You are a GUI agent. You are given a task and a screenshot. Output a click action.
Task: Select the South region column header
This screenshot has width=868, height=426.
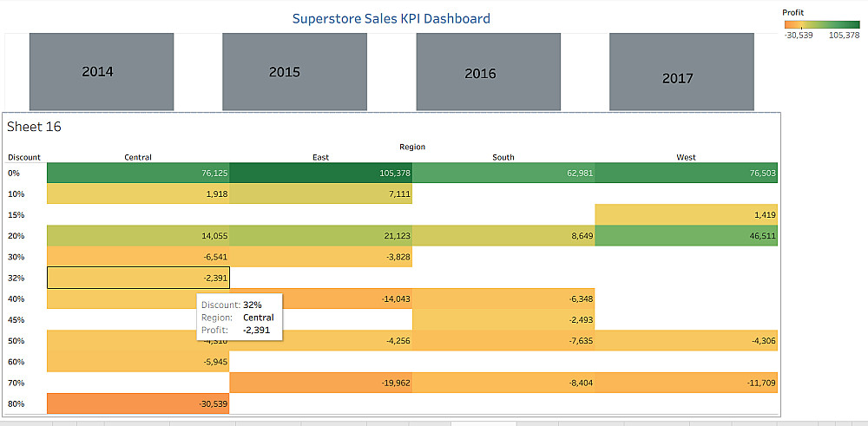click(503, 157)
